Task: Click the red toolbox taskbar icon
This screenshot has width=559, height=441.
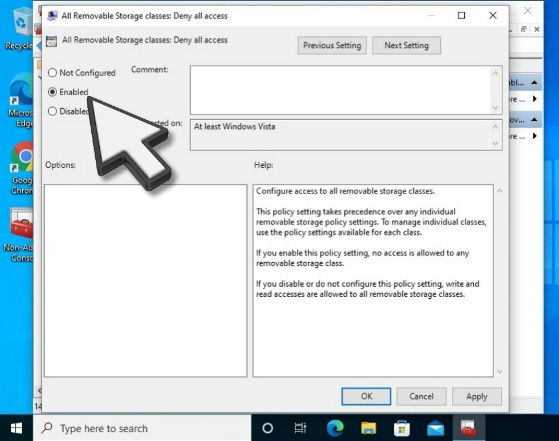Action: pos(468,428)
